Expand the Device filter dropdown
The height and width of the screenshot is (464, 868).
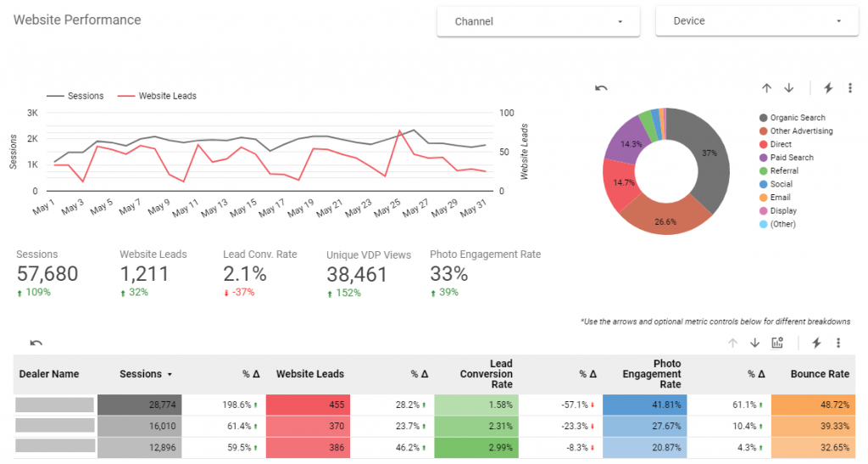pyautogui.click(x=757, y=21)
